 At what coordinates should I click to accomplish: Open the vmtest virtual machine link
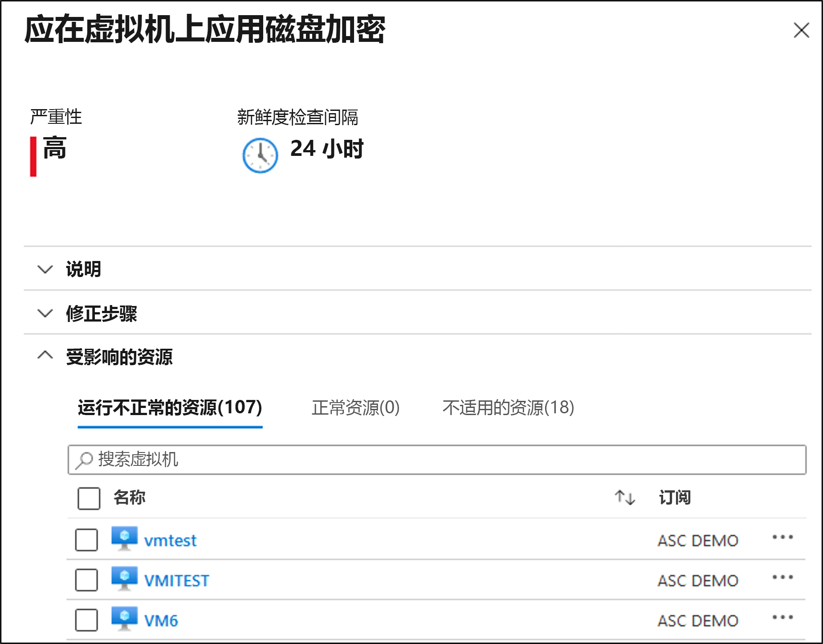click(x=170, y=540)
